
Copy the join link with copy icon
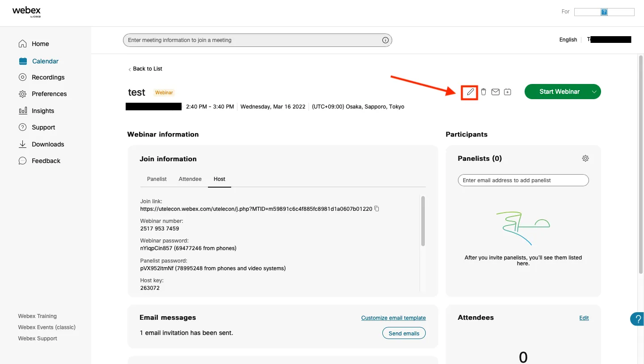pos(377,209)
